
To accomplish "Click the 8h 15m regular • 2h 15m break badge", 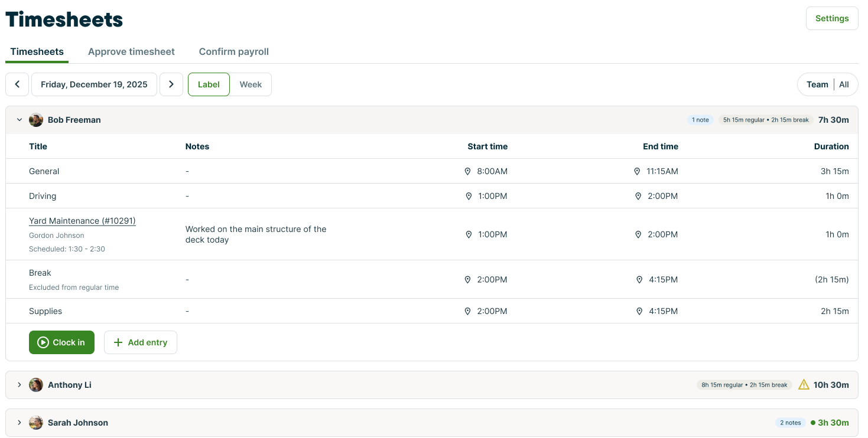I will coord(745,385).
